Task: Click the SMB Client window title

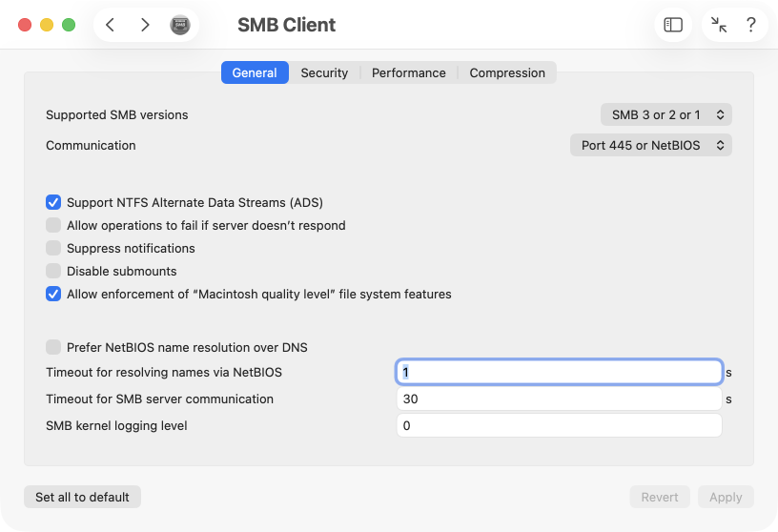Action: pyautogui.click(x=286, y=25)
